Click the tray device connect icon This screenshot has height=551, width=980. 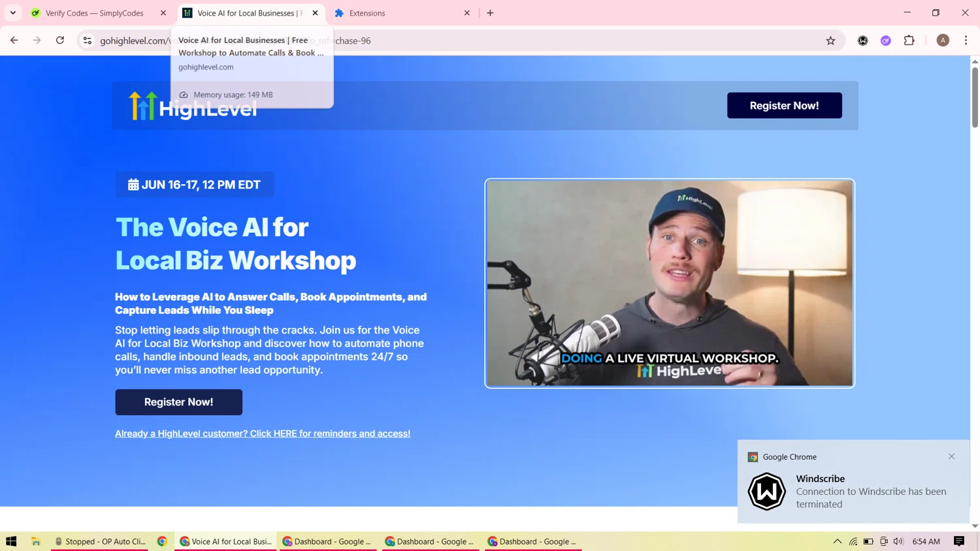coord(884,541)
